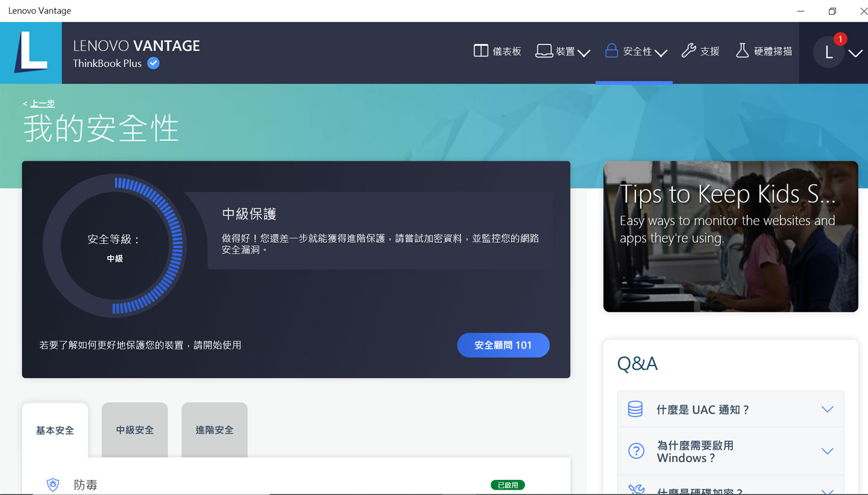
Task: Click the security padlock icon
Action: point(611,51)
